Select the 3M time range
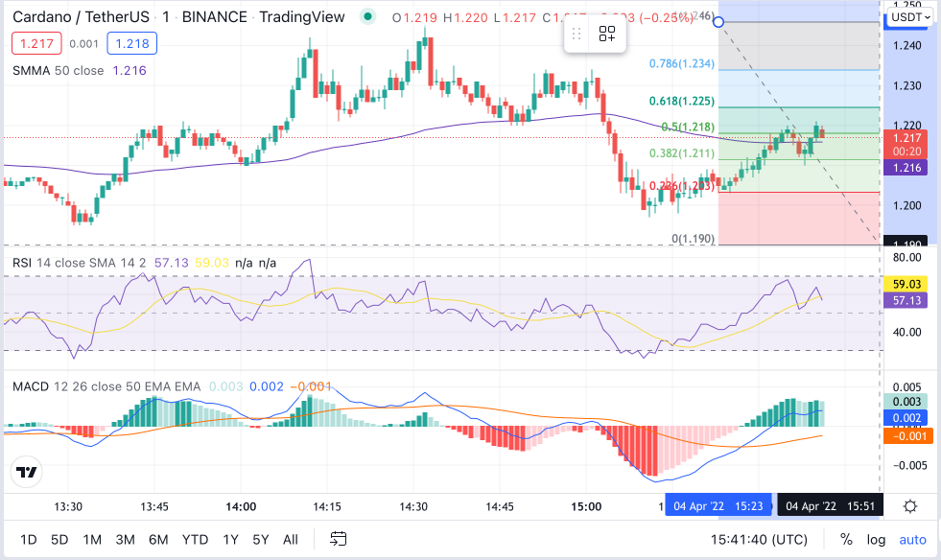 click(125, 539)
